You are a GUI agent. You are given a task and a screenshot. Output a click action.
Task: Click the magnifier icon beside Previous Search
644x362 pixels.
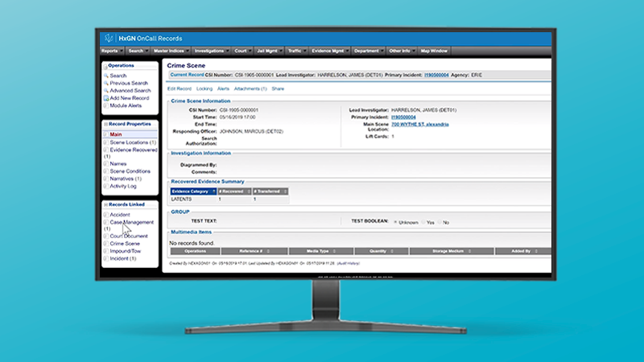[x=106, y=83]
